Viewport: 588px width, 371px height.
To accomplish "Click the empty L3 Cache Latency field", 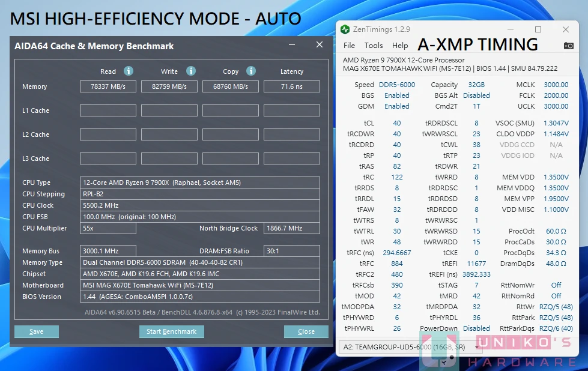I will [x=292, y=158].
